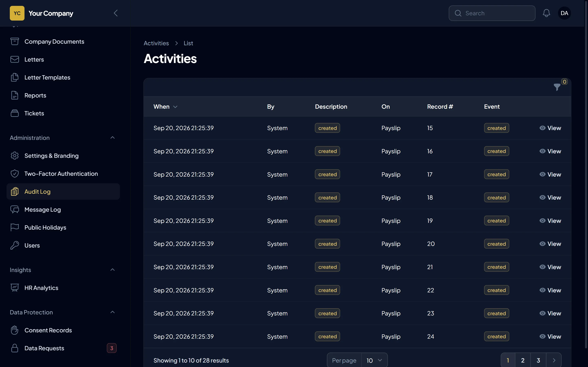
Task: Collapse the sidebar with the arrow
Action: tap(116, 13)
